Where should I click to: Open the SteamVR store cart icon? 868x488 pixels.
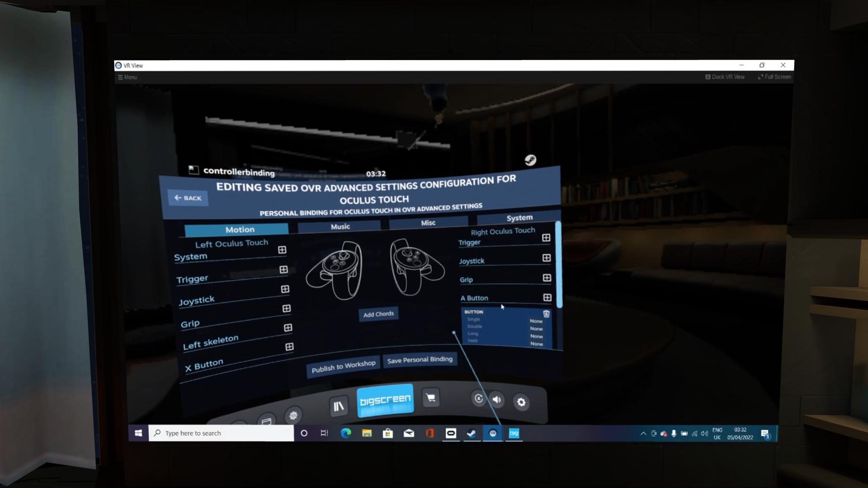tap(431, 398)
